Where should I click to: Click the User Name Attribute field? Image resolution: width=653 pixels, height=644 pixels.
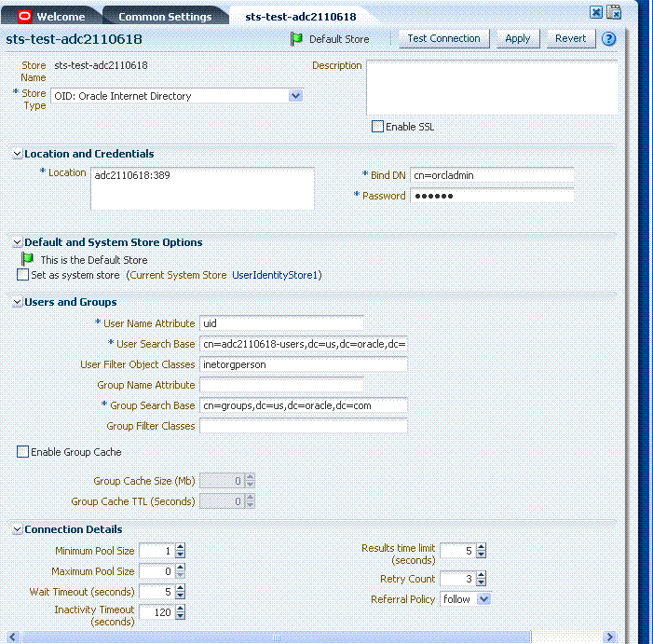click(281, 323)
